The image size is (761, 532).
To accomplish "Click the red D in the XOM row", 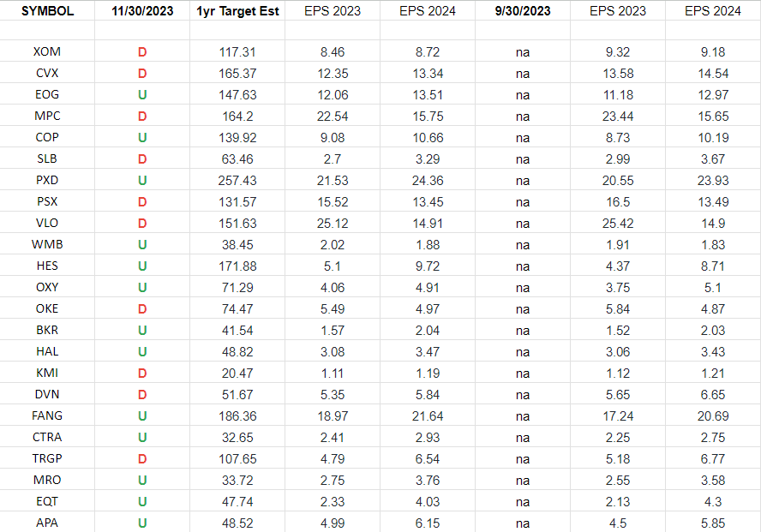I will pos(142,52).
